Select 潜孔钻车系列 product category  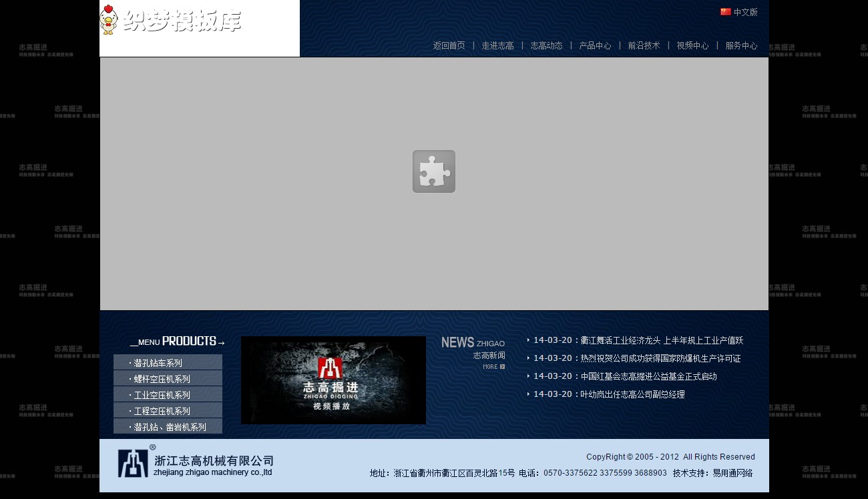point(168,362)
